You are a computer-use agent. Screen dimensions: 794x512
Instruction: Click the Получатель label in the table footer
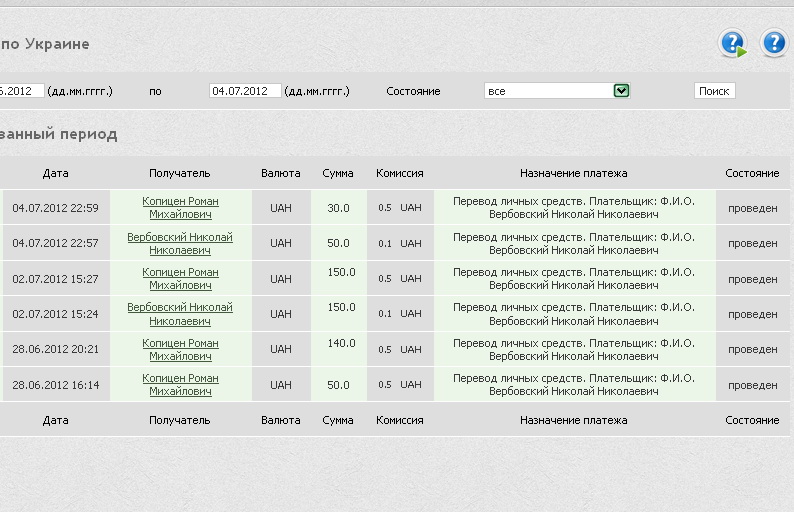[x=180, y=421]
